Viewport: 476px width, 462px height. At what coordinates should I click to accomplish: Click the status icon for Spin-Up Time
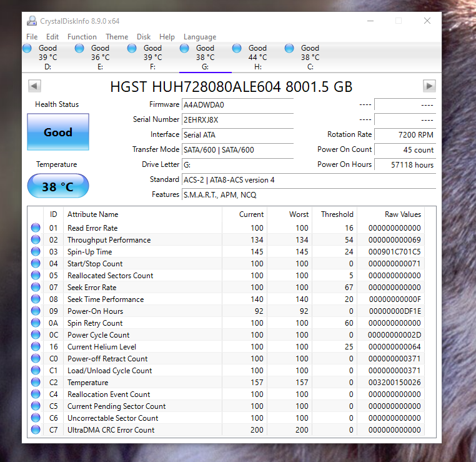click(x=36, y=251)
